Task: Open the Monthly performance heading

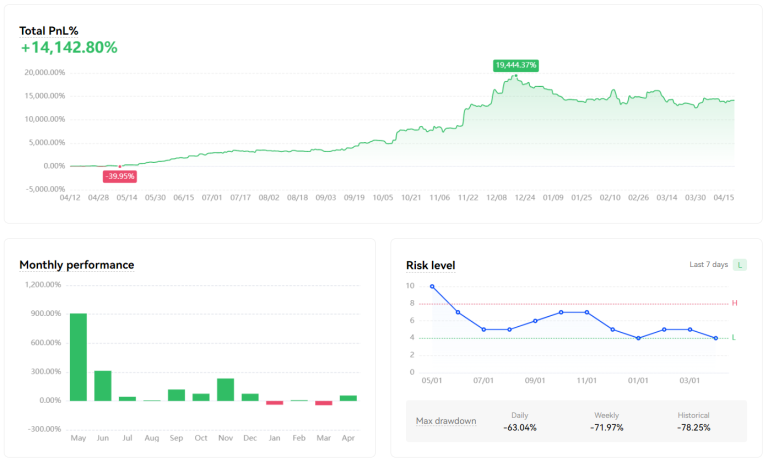Action: 76,265
